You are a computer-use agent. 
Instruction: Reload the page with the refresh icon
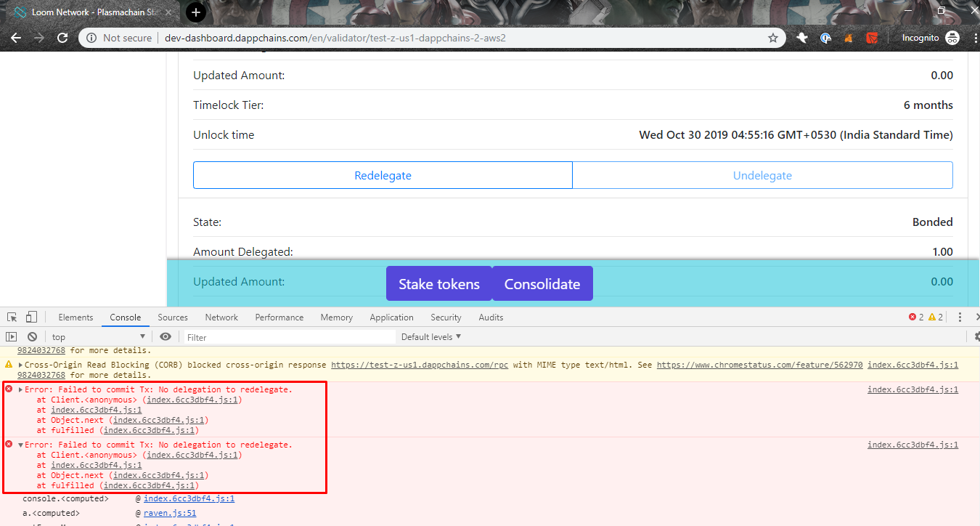63,37
